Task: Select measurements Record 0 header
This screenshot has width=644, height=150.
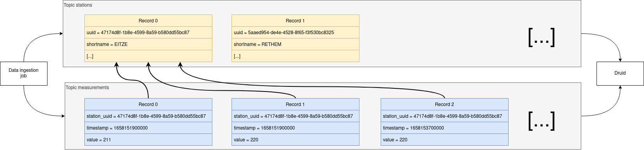Action: tap(148, 104)
